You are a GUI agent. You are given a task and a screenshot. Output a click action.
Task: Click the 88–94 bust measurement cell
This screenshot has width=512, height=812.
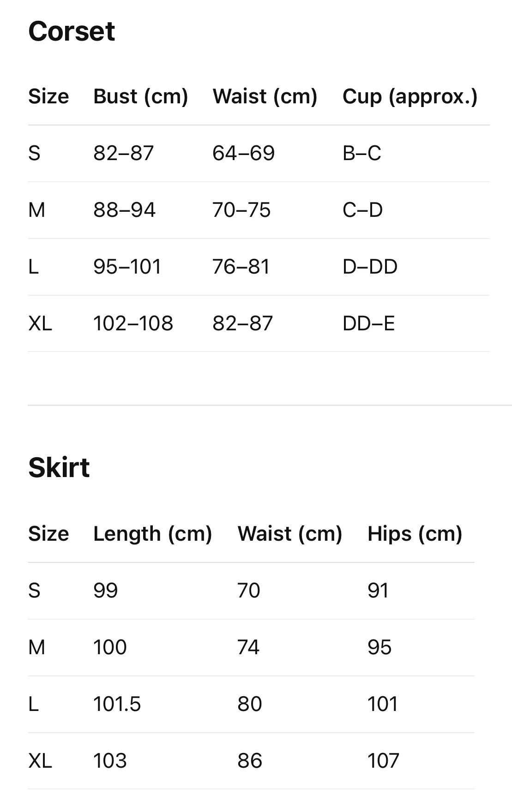(124, 210)
